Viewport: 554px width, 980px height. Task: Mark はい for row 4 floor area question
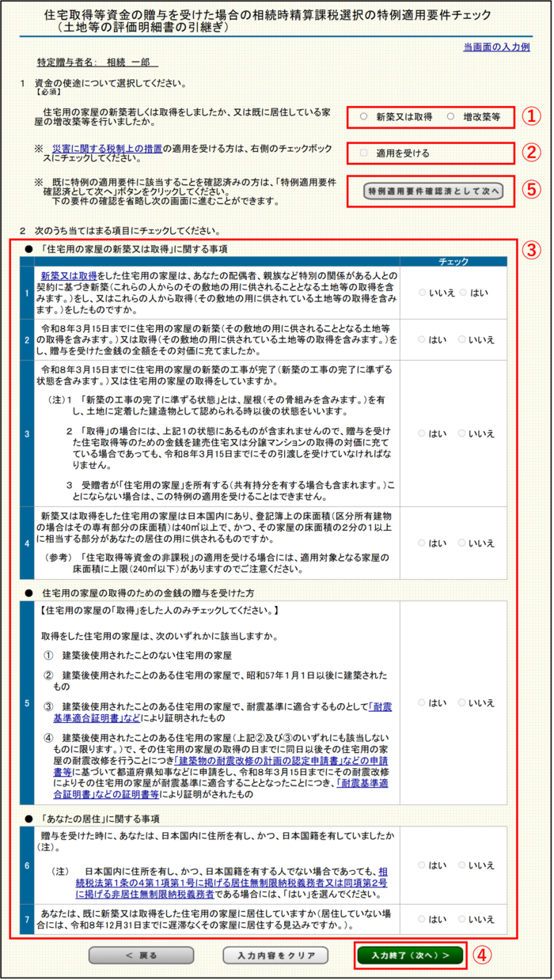422,543
